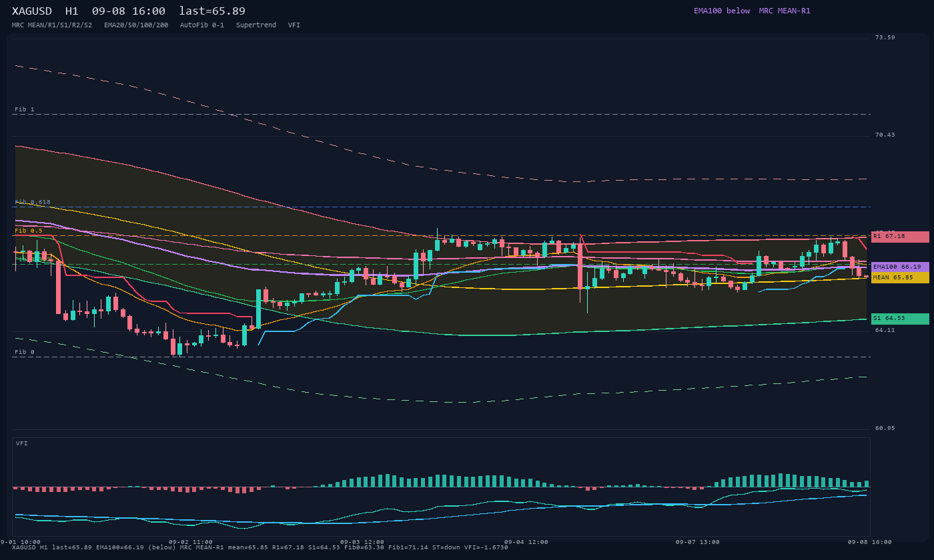Select the EMA20/50/100/200 legend label
This screenshot has height=560, width=934.
coord(136,25)
